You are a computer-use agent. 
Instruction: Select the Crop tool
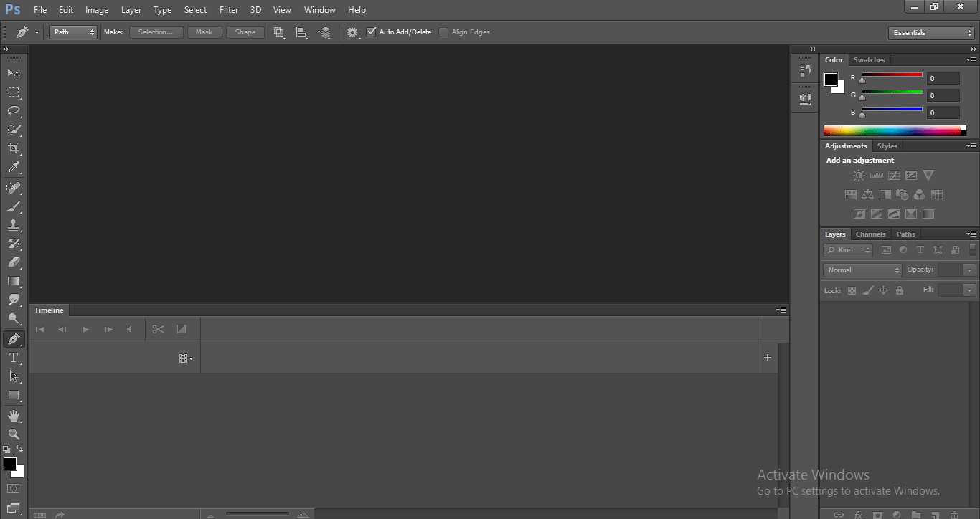[x=14, y=148]
